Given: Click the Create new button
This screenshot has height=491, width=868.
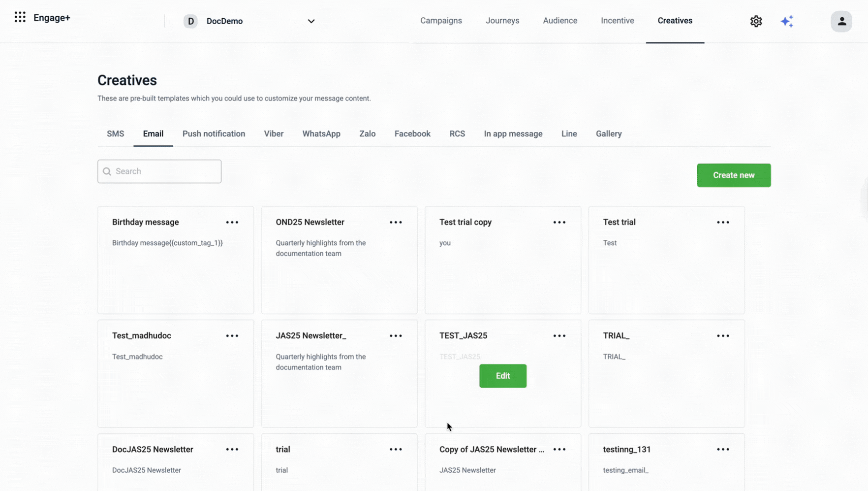Looking at the screenshot, I should click(734, 175).
